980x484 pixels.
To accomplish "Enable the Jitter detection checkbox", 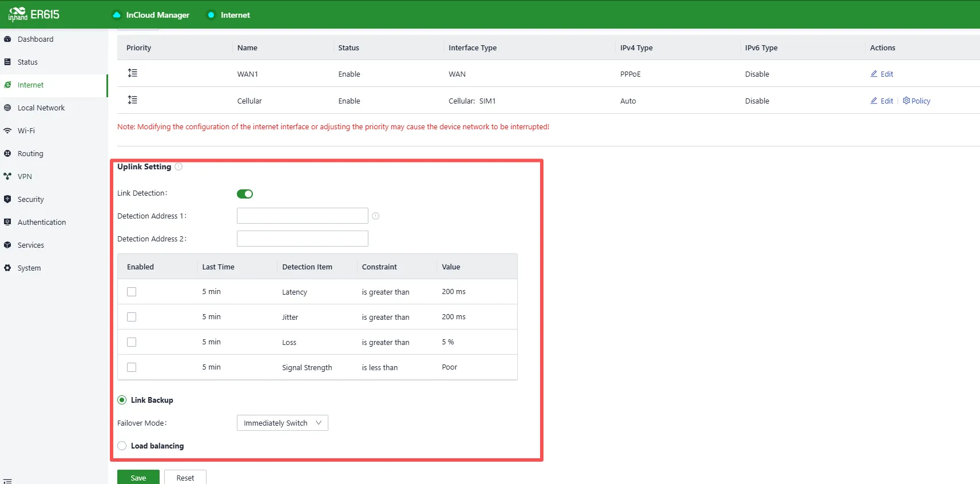I will click(132, 317).
